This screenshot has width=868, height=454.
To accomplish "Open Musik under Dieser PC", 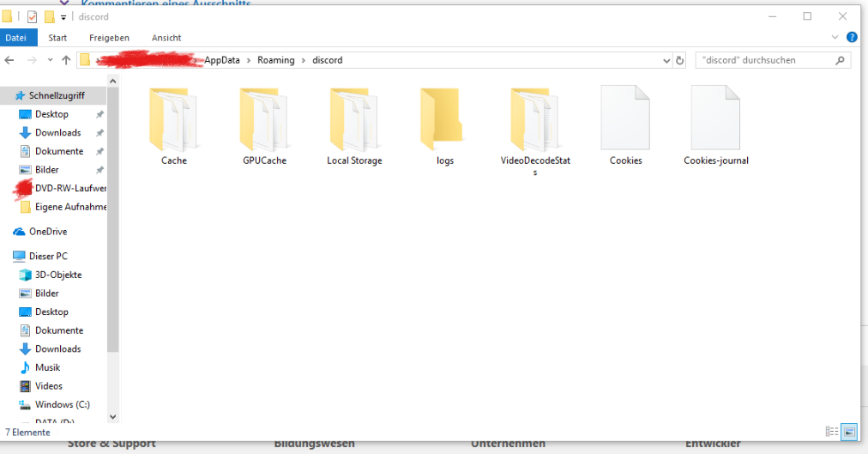I will click(47, 367).
